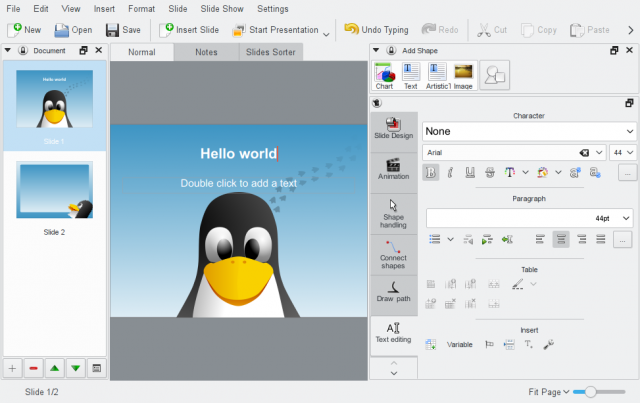Toggle strikethrough formatting
This screenshot has height=403, width=640.
490,173
